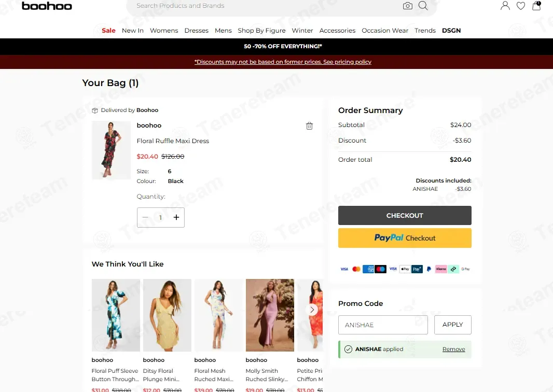This screenshot has width=553, height=392.
Task: Click the APPLY promo code button
Action: pyautogui.click(x=452, y=325)
